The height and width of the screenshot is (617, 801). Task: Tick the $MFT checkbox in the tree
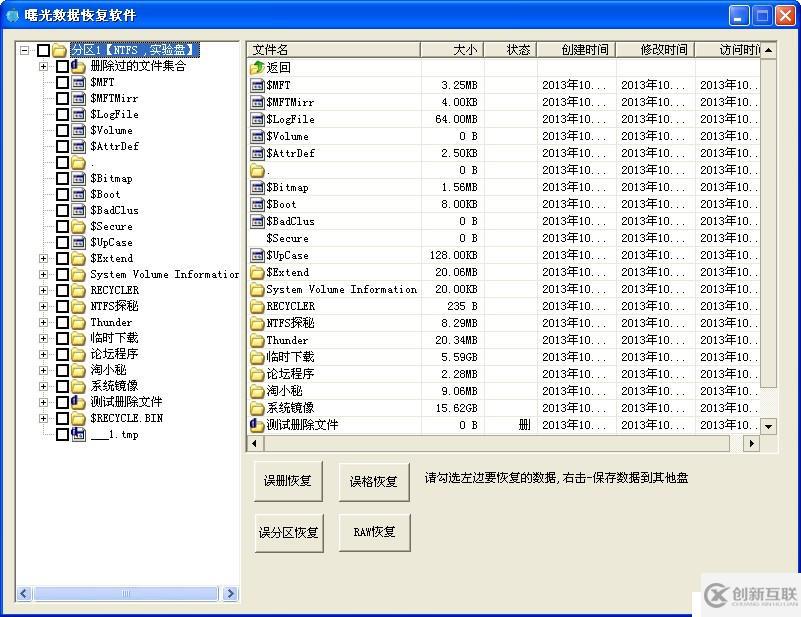[x=62, y=82]
